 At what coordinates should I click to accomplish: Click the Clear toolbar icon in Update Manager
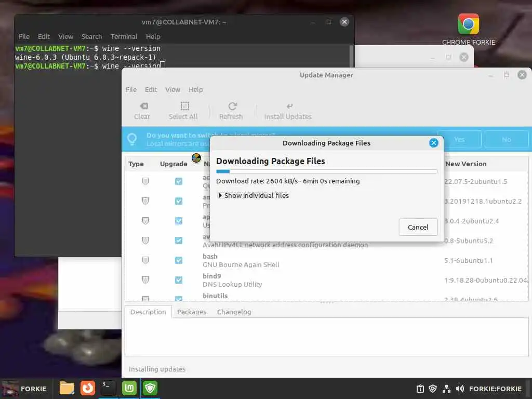(144, 106)
